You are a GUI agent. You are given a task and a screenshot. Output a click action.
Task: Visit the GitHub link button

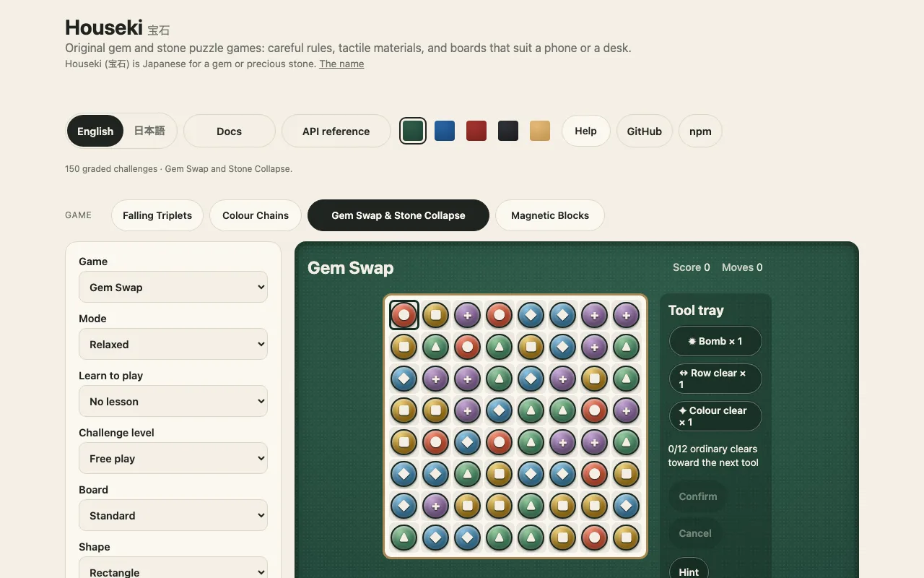tap(645, 131)
